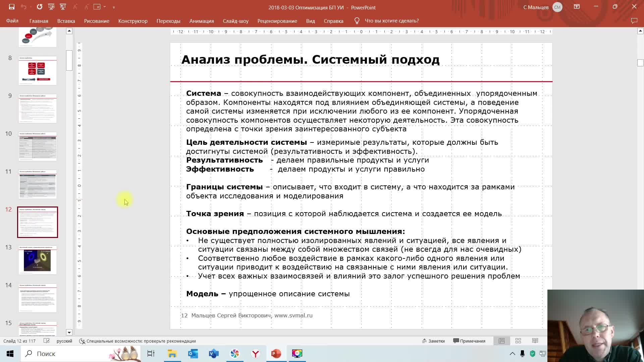Open slide sorter view in status bar
The width and height of the screenshot is (644, 362).
pyautogui.click(x=518, y=341)
